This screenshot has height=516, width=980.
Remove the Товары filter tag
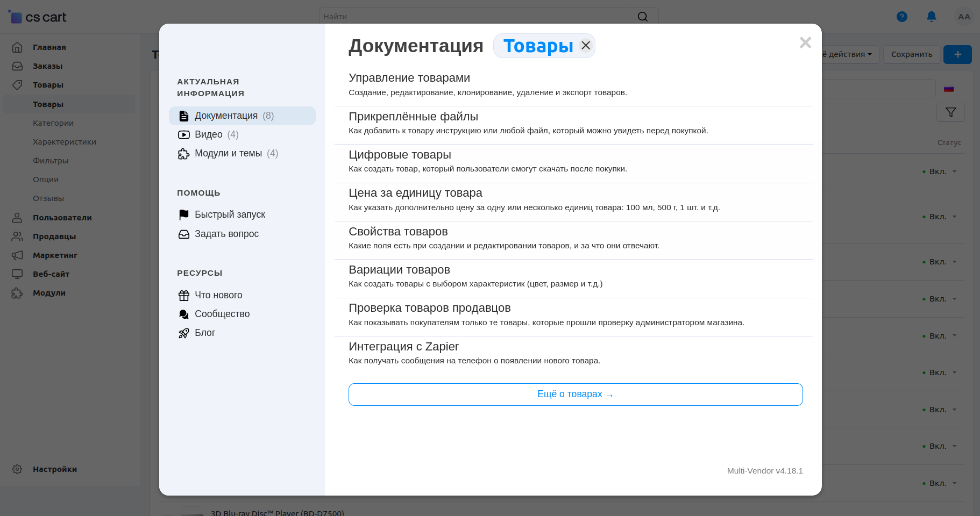pos(586,46)
